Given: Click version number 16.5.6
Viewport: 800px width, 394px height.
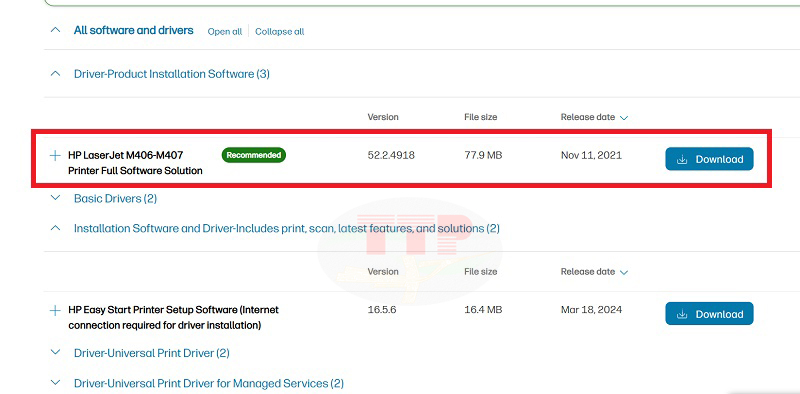Looking at the screenshot, I should (x=382, y=310).
